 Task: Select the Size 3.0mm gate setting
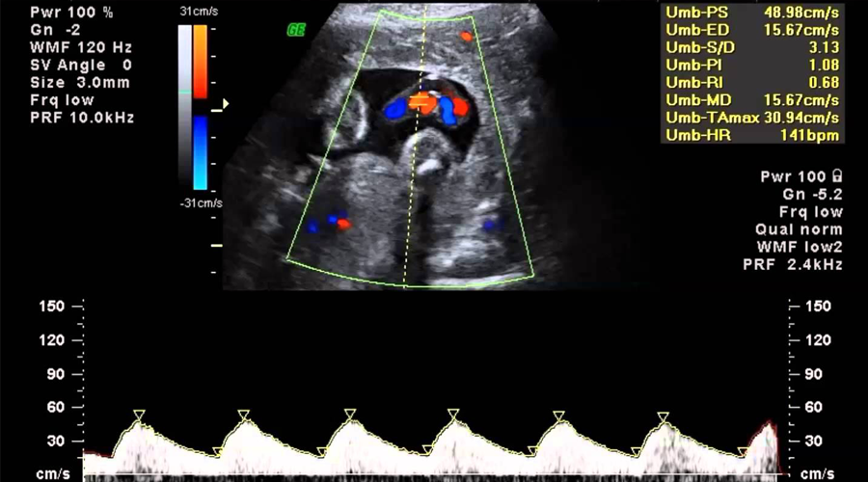[x=80, y=83]
